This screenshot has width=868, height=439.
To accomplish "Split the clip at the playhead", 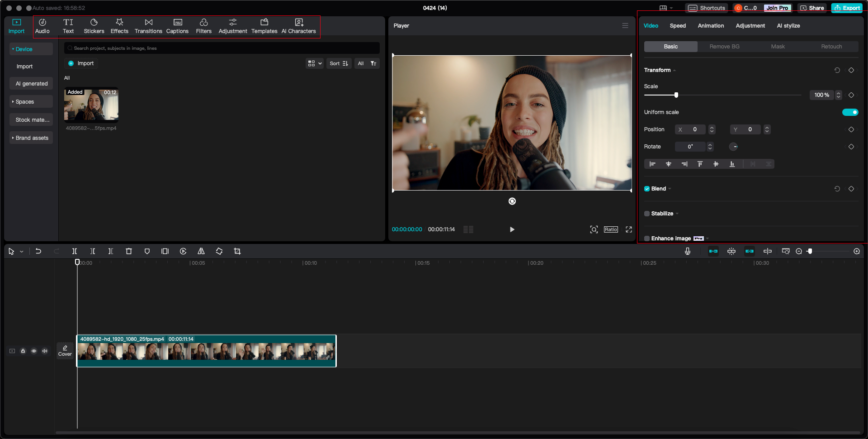I will tap(75, 251).
